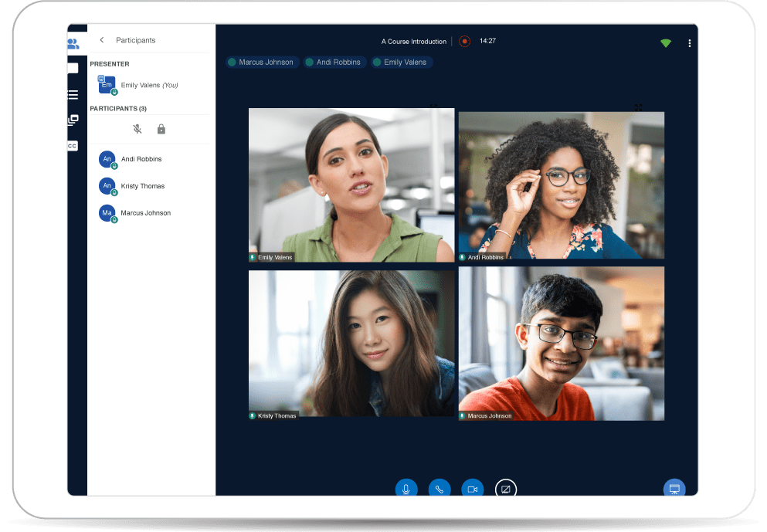Toggle the screen share button
Viewport: 767px width, 532px height.
506,489
